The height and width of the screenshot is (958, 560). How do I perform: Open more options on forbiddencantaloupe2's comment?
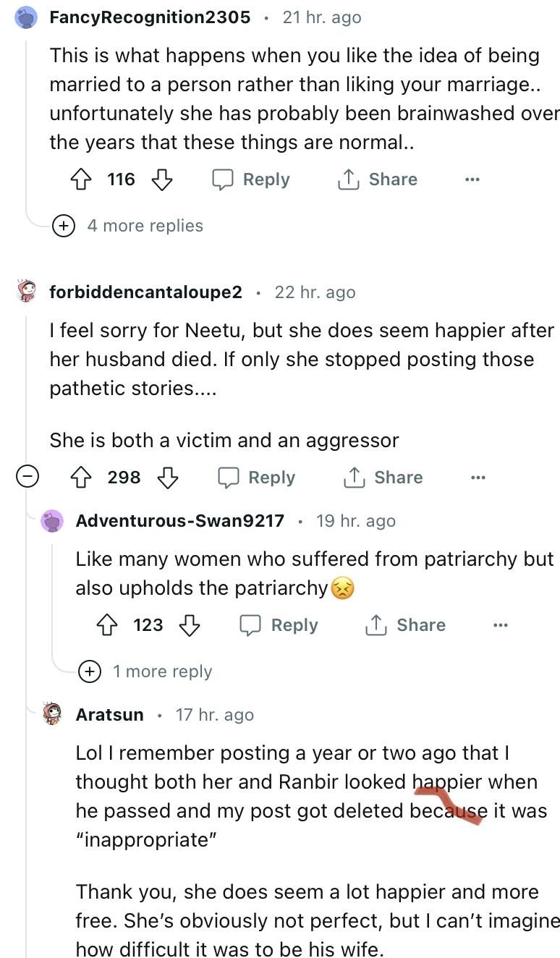[478, 478]
